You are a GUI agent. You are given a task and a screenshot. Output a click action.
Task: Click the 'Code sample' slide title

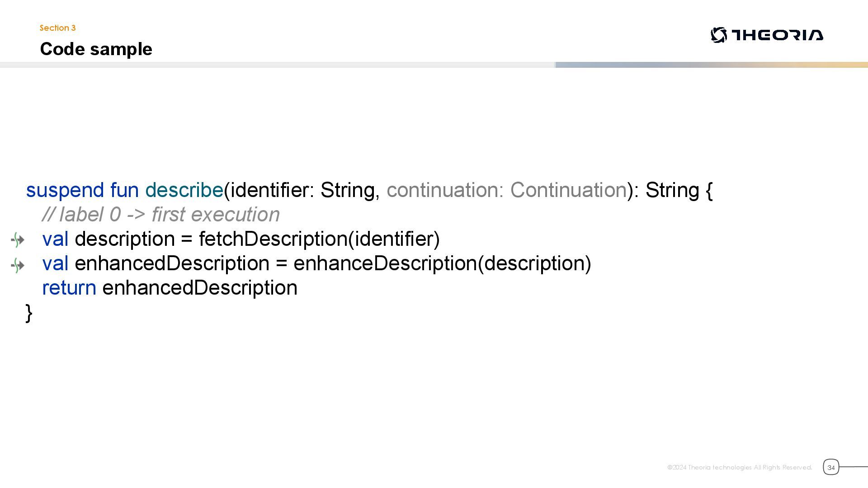pos(96,49)
